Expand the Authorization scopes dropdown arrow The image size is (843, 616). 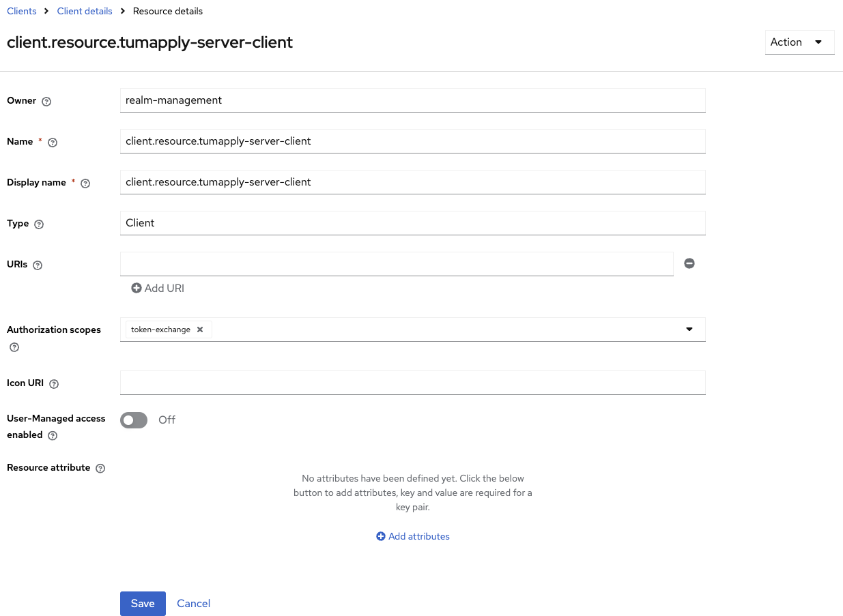click(x=689, y=329)
